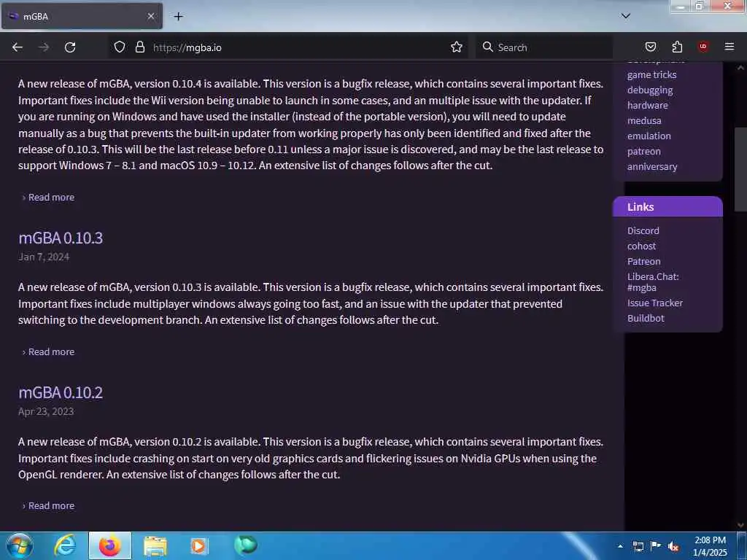Open the Issue Tracker link
747x560 pixels.
tap(654, 303)
